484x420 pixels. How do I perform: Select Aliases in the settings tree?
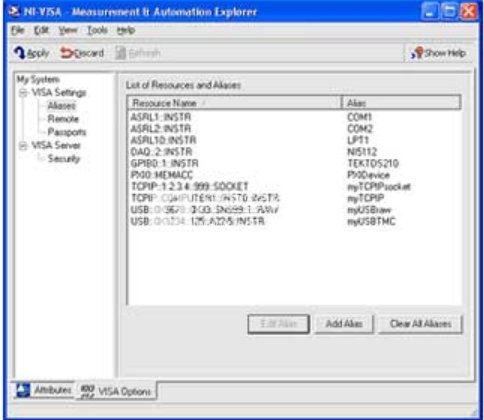pyautogui.click(x=61, y=106)
